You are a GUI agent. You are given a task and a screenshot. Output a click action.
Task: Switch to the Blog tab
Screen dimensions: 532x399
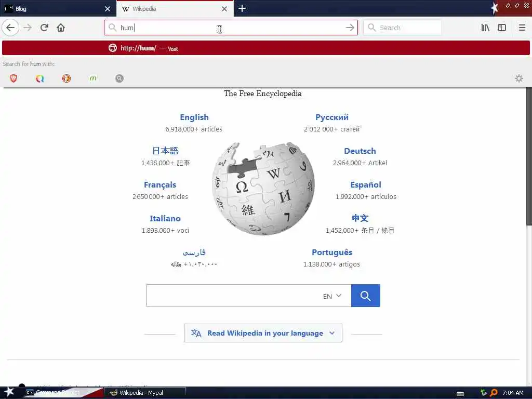58,9
